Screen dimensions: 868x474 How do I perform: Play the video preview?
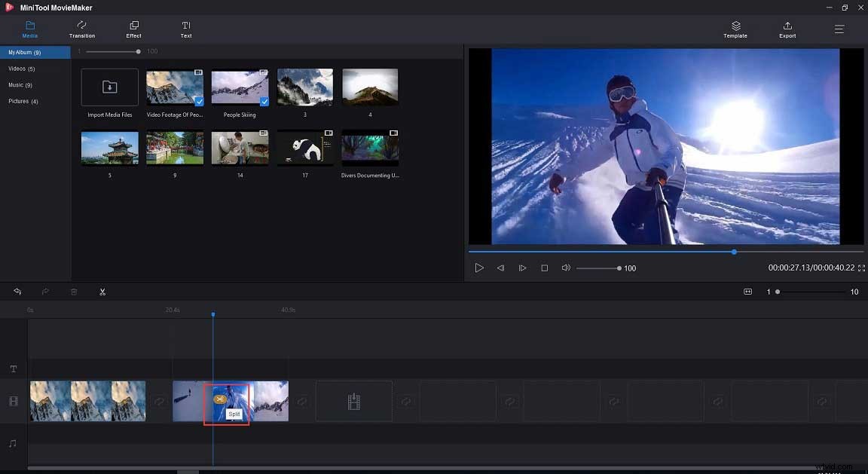[479, 268]
